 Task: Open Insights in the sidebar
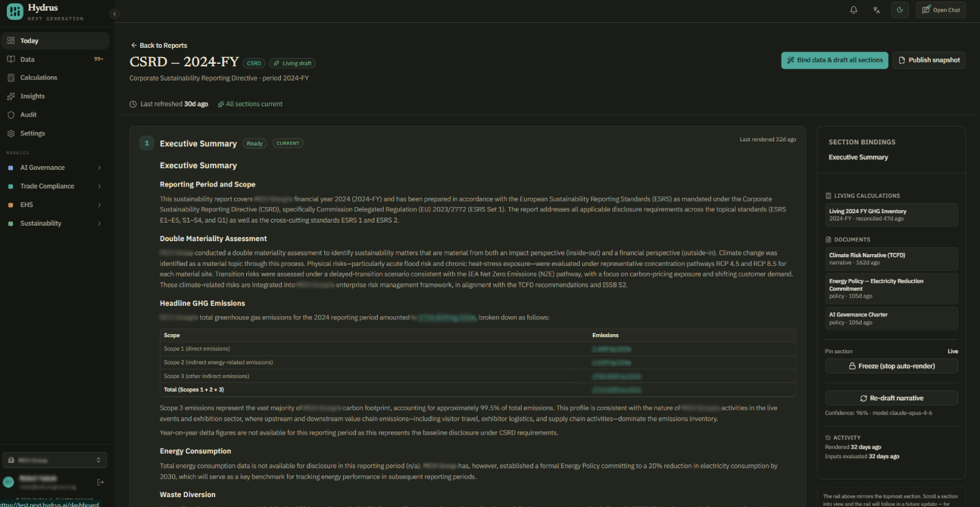55,96
